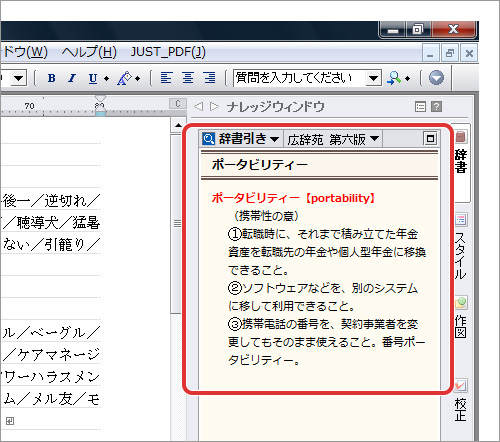
Task: Toggle underline formatting
Action: 93,78
